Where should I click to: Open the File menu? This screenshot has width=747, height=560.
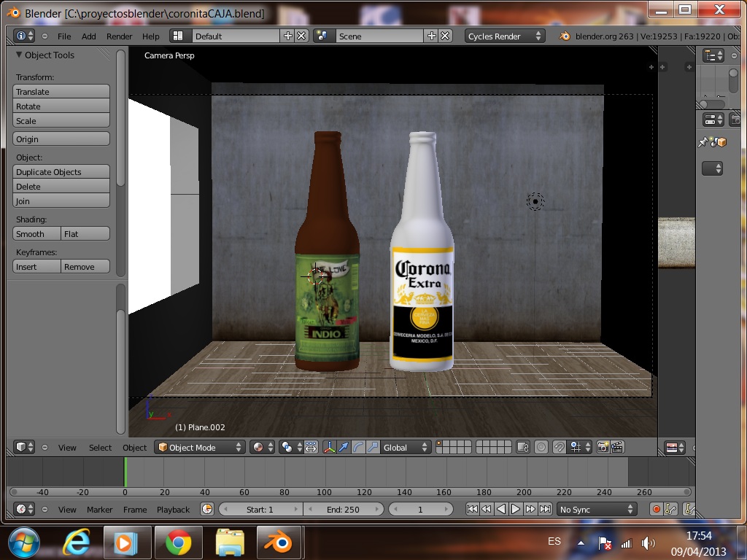[x=64, y=36]
